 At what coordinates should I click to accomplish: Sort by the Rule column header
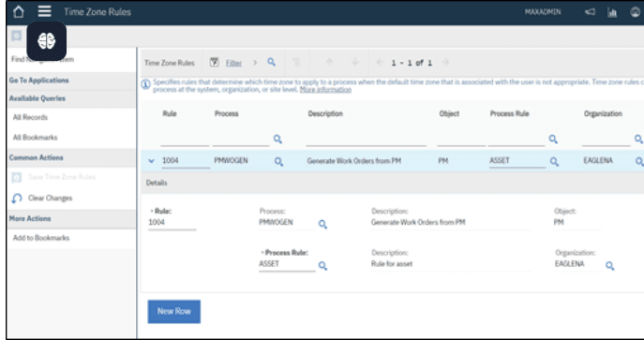170,114
